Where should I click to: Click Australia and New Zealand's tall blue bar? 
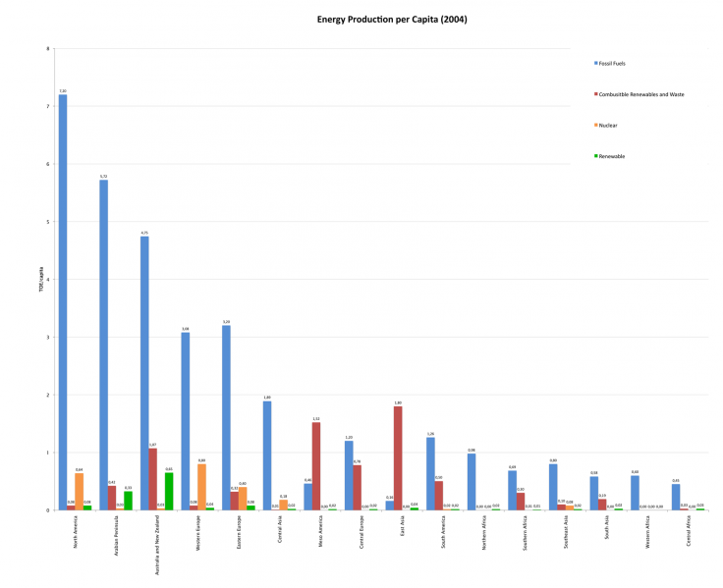click(144, 373)
